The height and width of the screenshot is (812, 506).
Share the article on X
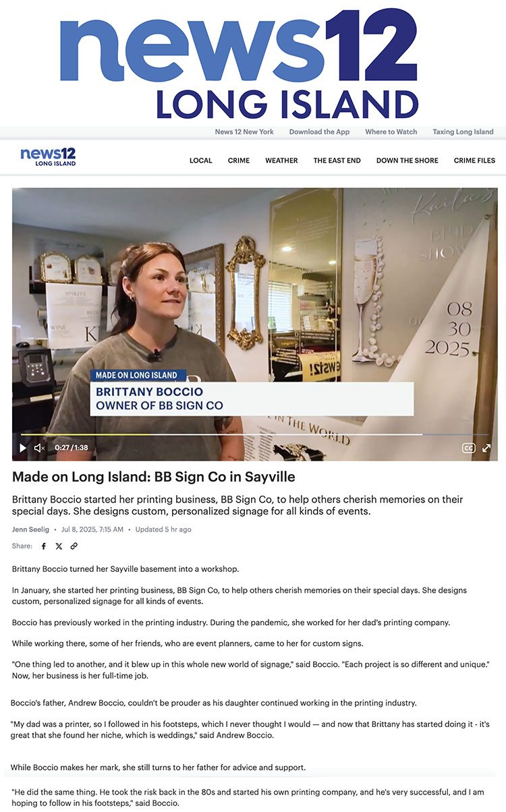click(59, 546)
